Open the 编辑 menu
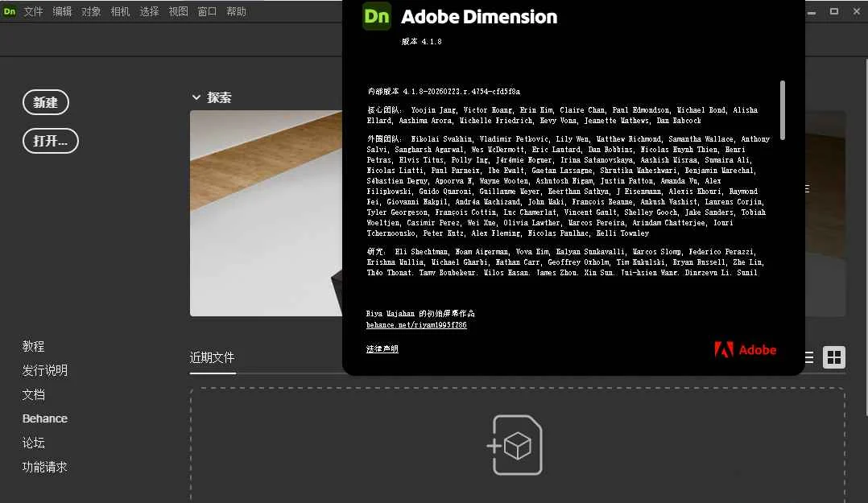This screenshot has width=868, height=503. (62, 11)
